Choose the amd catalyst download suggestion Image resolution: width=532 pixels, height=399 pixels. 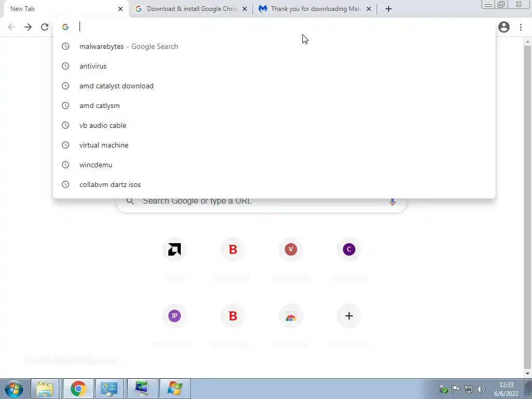(274, 86)
